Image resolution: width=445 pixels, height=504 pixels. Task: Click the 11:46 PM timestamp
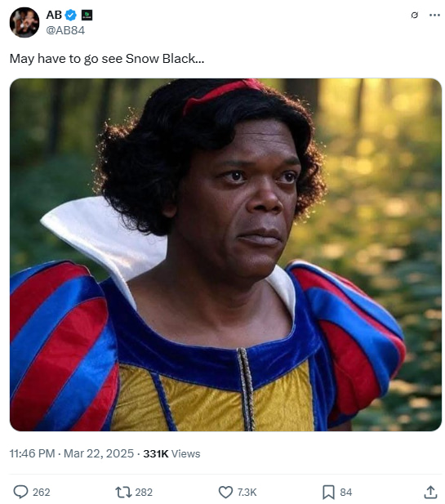[32, 453]
